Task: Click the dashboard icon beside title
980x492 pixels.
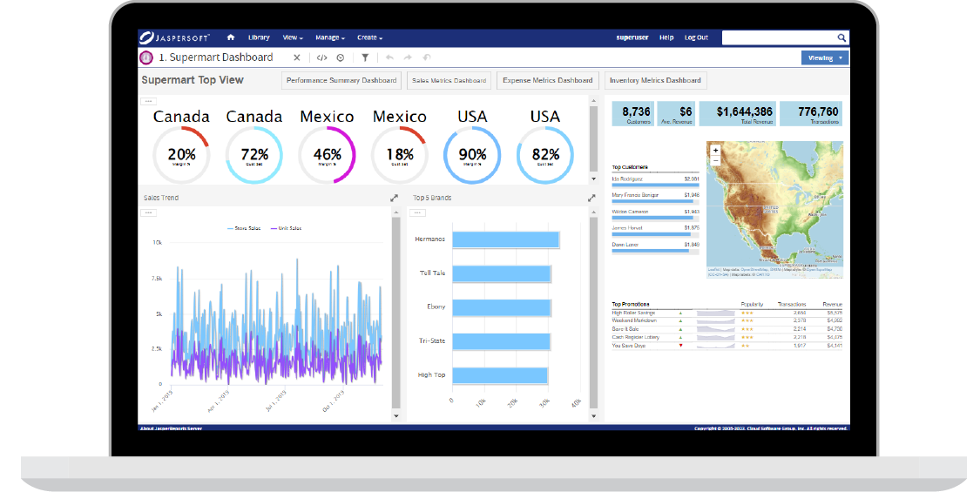Action: point(146,57)
